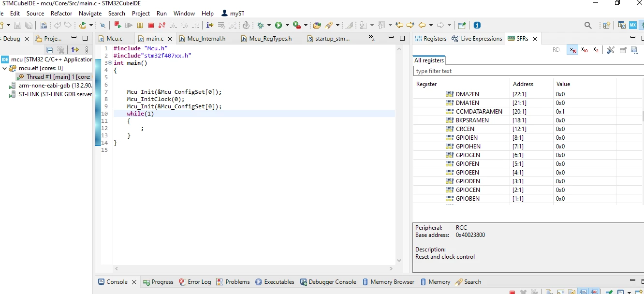644x294 pixels.
Task: Open the Memory Browser tab
Action: click(x=388, y=282)
